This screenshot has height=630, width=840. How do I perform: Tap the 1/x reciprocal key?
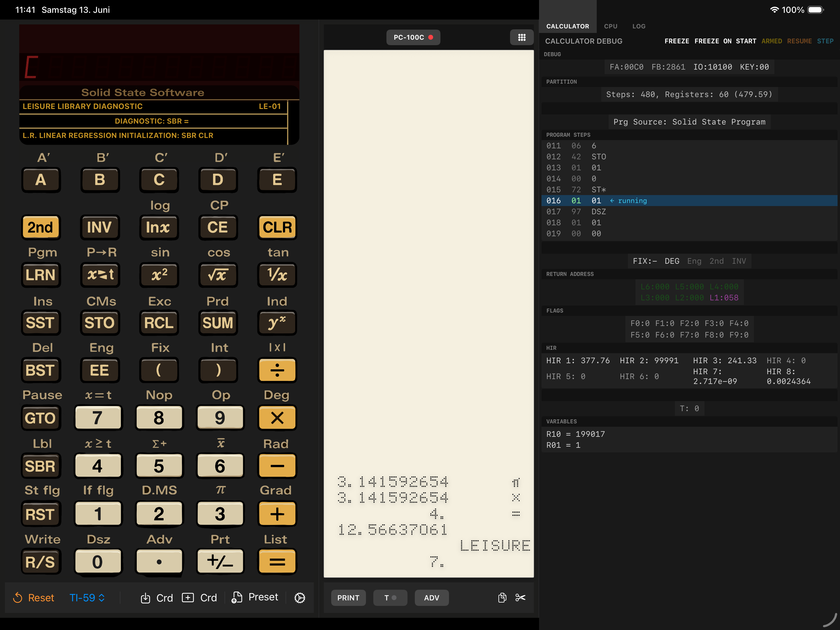click(277, 275)
